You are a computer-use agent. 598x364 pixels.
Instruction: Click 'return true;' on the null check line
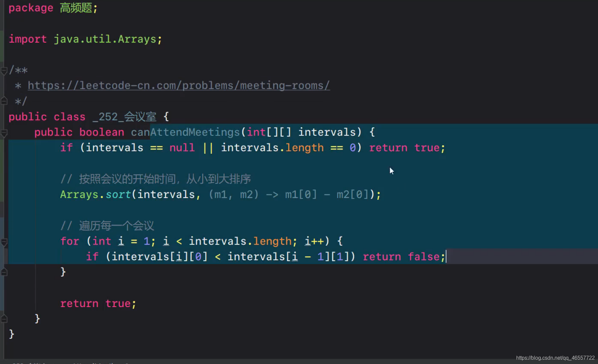(x=407, y=148)
